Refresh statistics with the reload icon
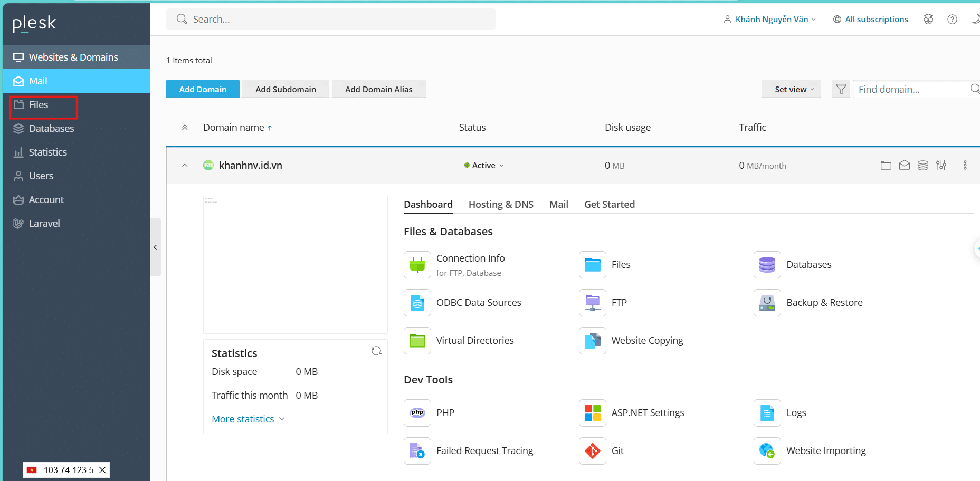The width and height of the screenshot is (980, 481). click(376, 351)
